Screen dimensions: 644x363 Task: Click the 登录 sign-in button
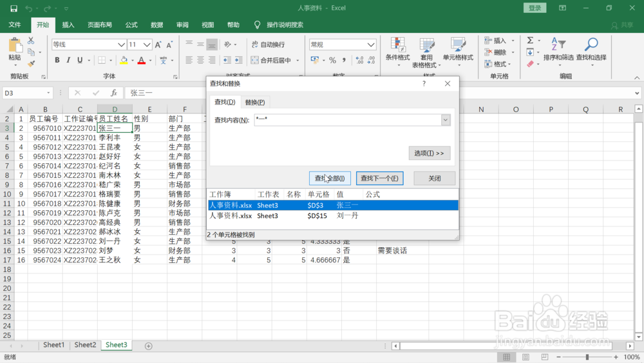pyautogui.click(x=535, y=8)
